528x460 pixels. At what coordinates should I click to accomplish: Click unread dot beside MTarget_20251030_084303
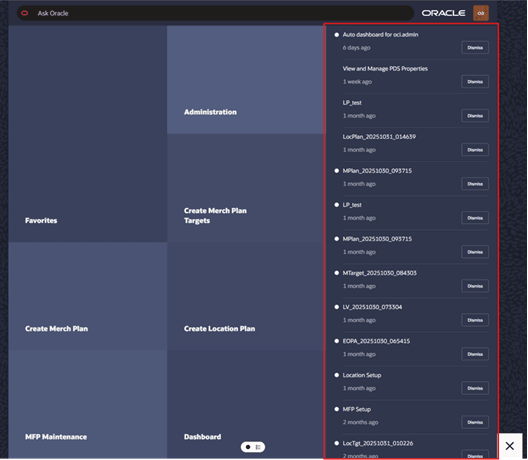tap(336, 273)
